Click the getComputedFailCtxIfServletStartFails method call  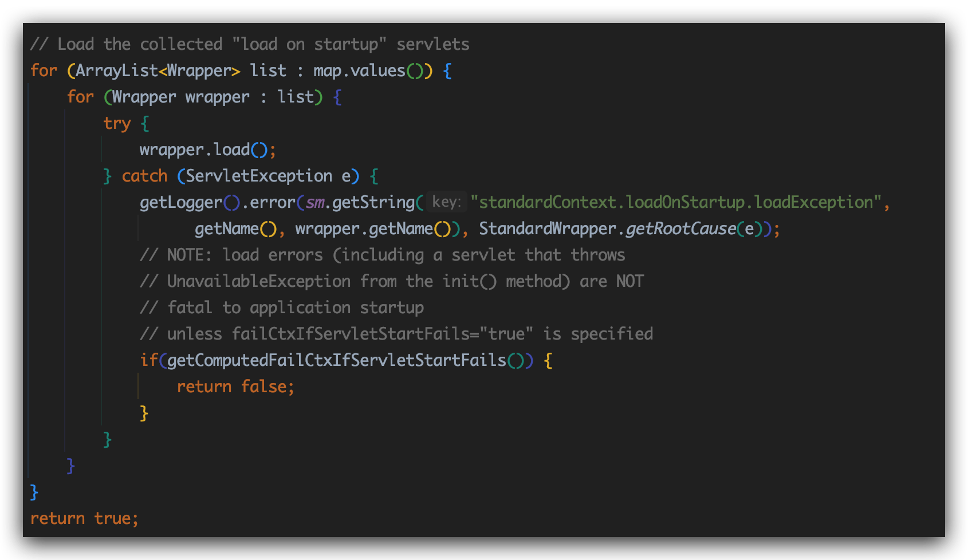[x=337, y=360]
